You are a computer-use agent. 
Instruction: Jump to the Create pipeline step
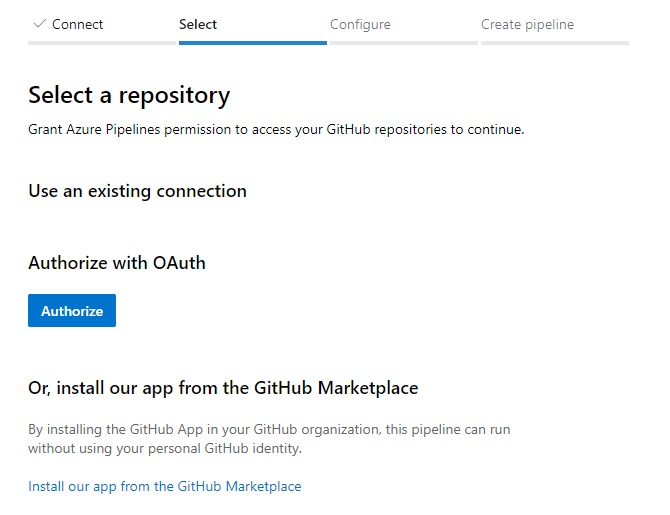[527, 24]
